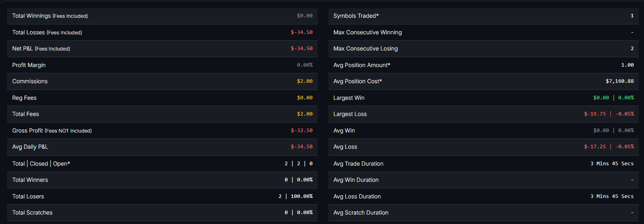Click the Avg Trade Duration label
644x224 pixels.
(x=358, y=164)
